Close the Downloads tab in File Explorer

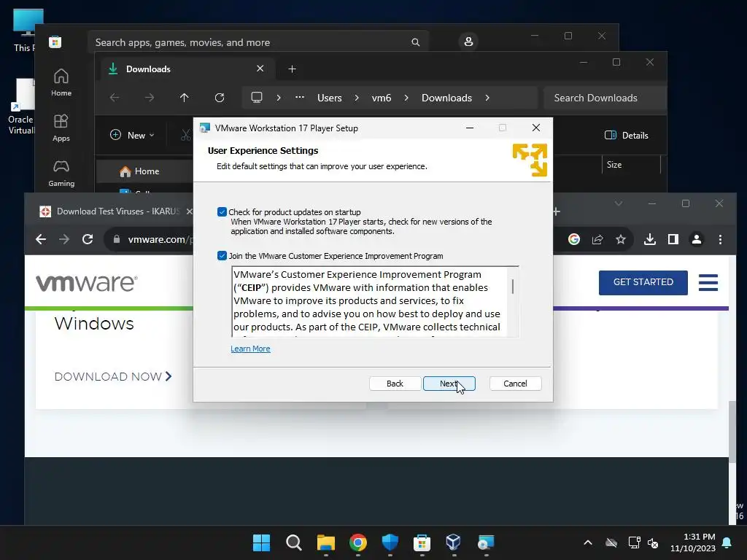coord(260,69)
